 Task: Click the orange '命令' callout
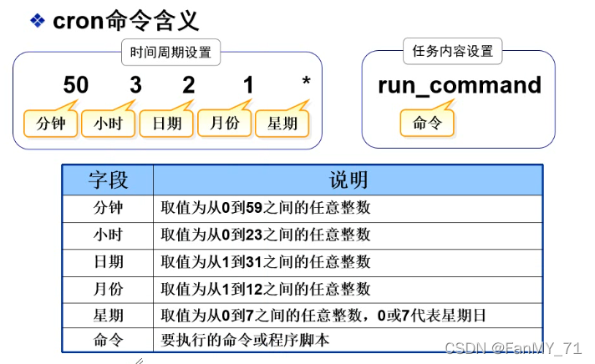[427, 123]
